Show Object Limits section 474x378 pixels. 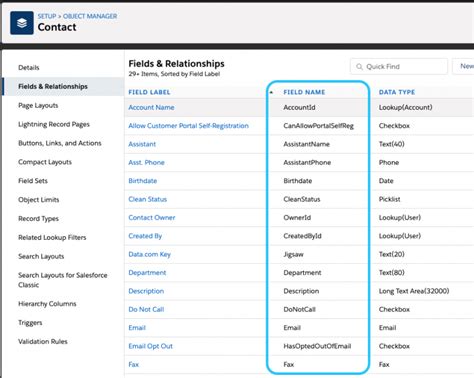[39, 200]
